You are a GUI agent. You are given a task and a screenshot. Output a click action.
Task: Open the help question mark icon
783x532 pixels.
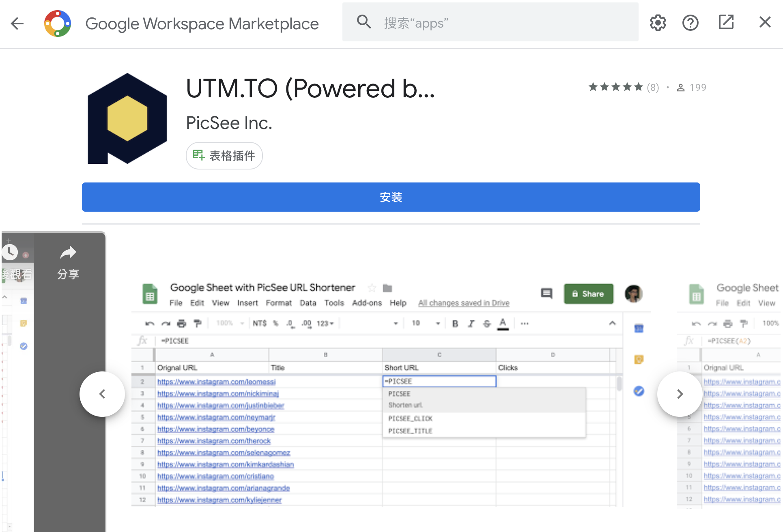[x=690, y=23]
